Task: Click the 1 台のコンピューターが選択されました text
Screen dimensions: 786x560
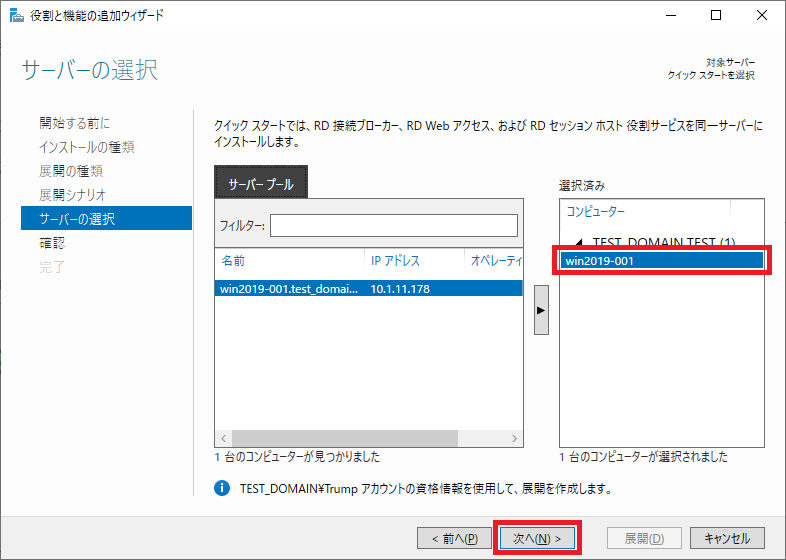Action: pos(643,457)
